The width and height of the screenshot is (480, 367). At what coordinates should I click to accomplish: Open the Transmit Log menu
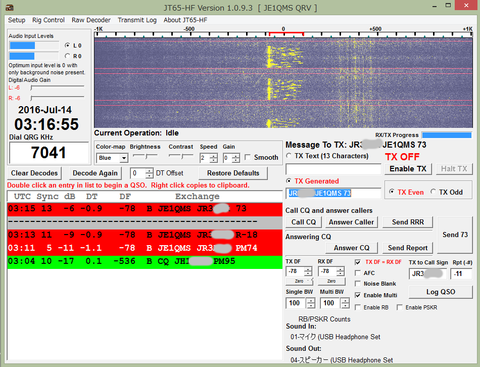[x=137, y=20]
